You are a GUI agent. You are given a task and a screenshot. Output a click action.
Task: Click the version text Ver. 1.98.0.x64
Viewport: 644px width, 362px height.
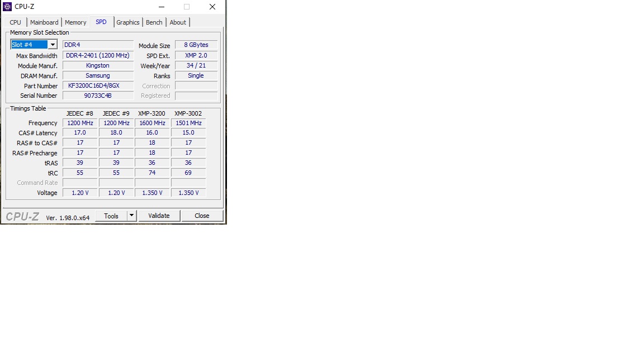pos(68,217)
